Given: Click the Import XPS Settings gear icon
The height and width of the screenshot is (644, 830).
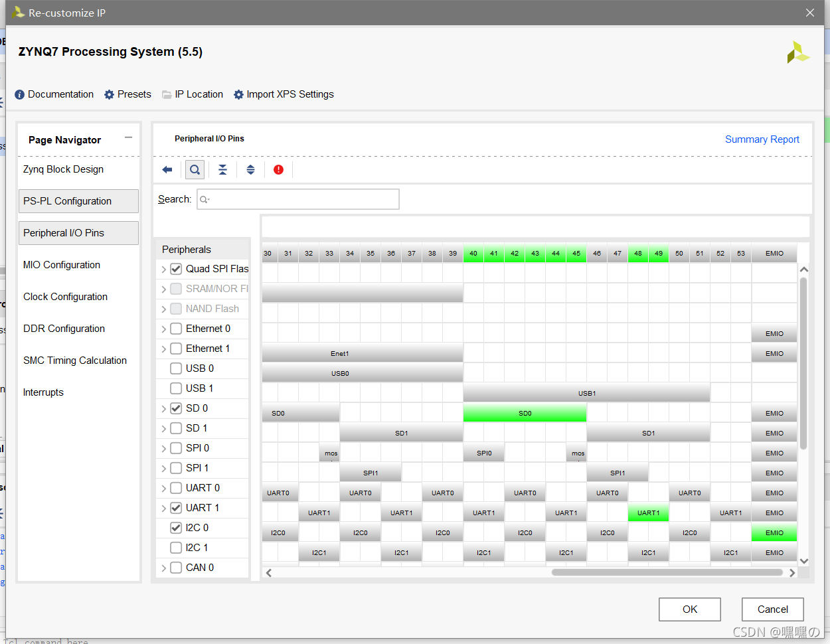Looking at the screenshot, I should tap(238, 94).
